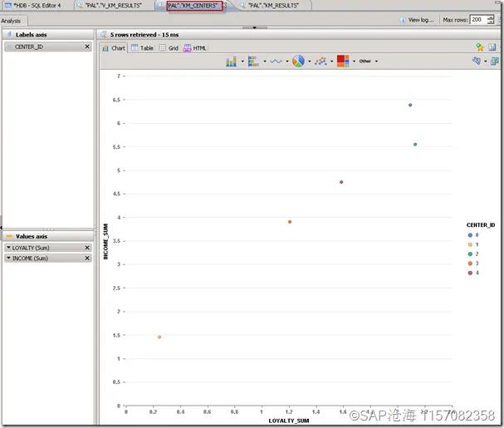The height and width of the screenshot is (428, 504).
Task: Open scatter chart dropdown arrow
Action: pos(332,61)
